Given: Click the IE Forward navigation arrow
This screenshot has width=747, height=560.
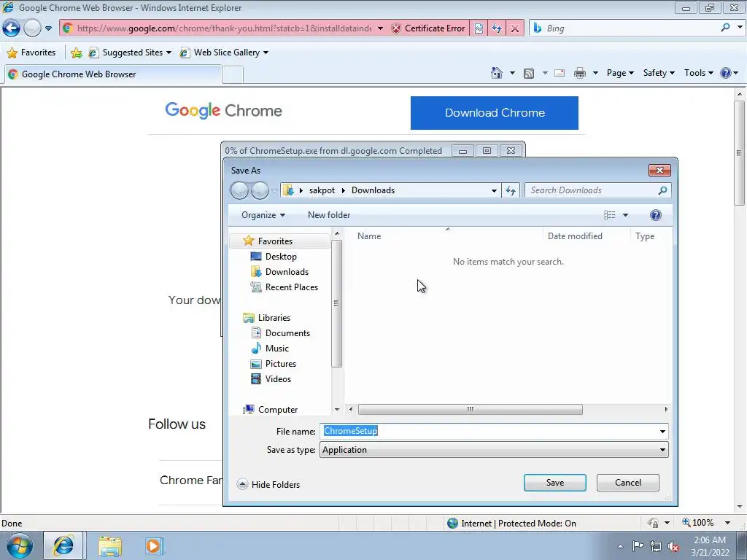Looking at the screenshot, I should pos(32,28).
